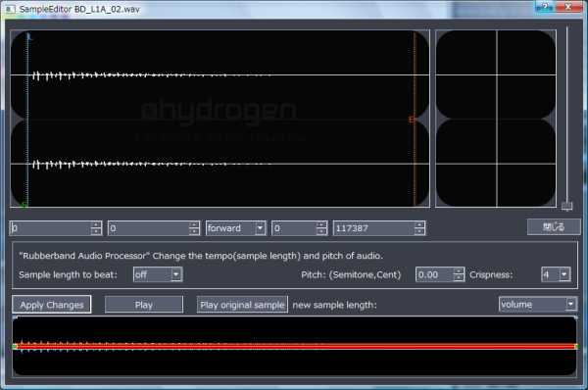Decrease loop count with down arrow
This screenshot has width=588, height=390.
point(321,231)
